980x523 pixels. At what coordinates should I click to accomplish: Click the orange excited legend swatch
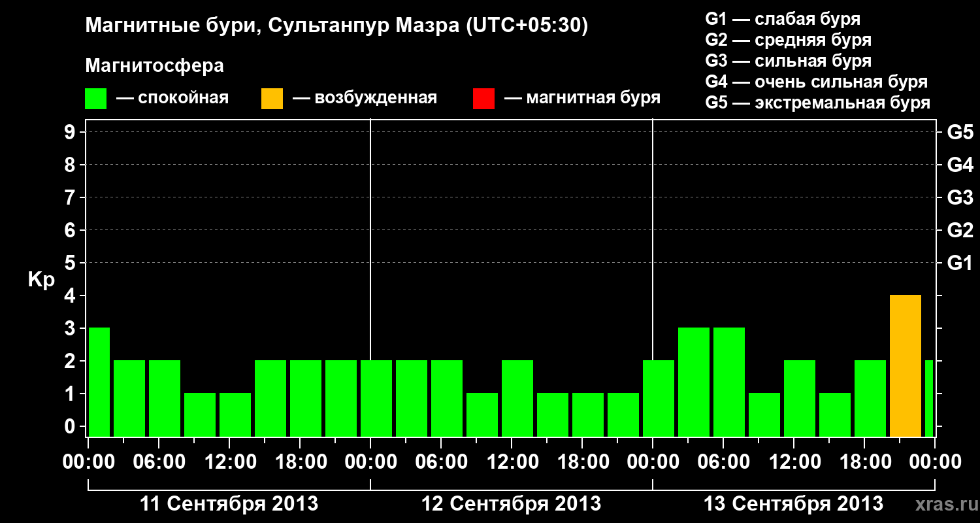272,99
